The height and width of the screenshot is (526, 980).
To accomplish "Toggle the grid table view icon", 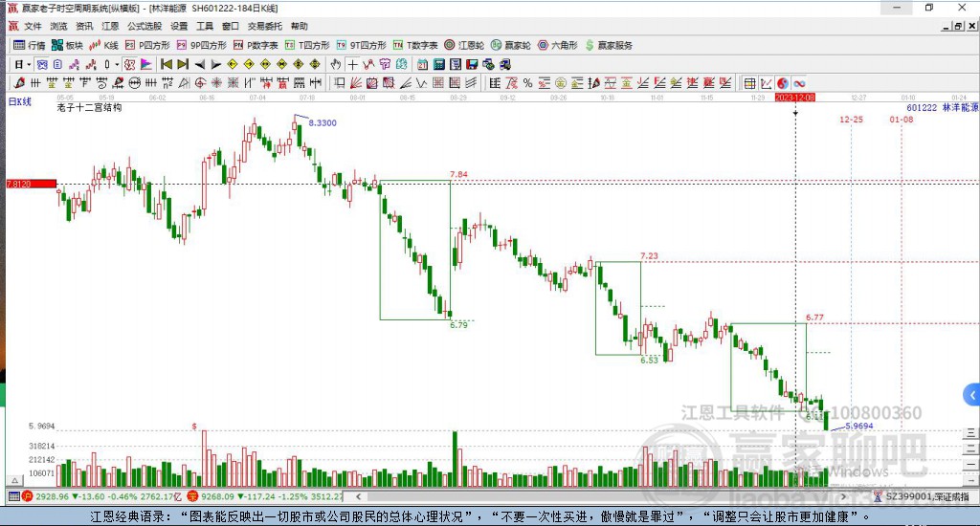I will 749,83.
